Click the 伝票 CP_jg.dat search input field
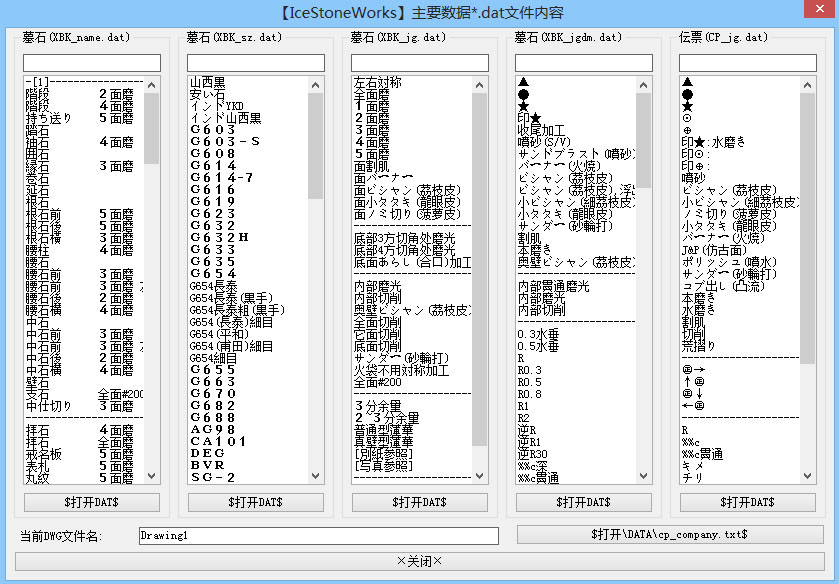Image resolution: width=839 pixels, height=584 pixels. 748,63
